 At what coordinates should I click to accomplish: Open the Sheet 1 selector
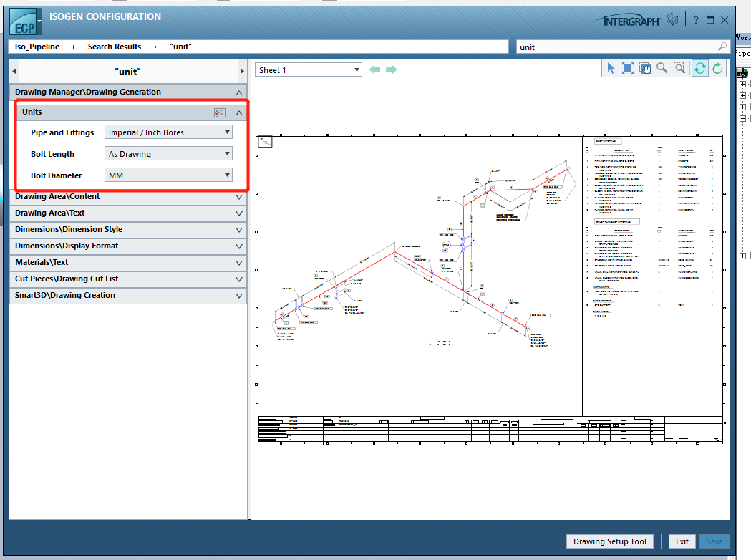(309, 70)
